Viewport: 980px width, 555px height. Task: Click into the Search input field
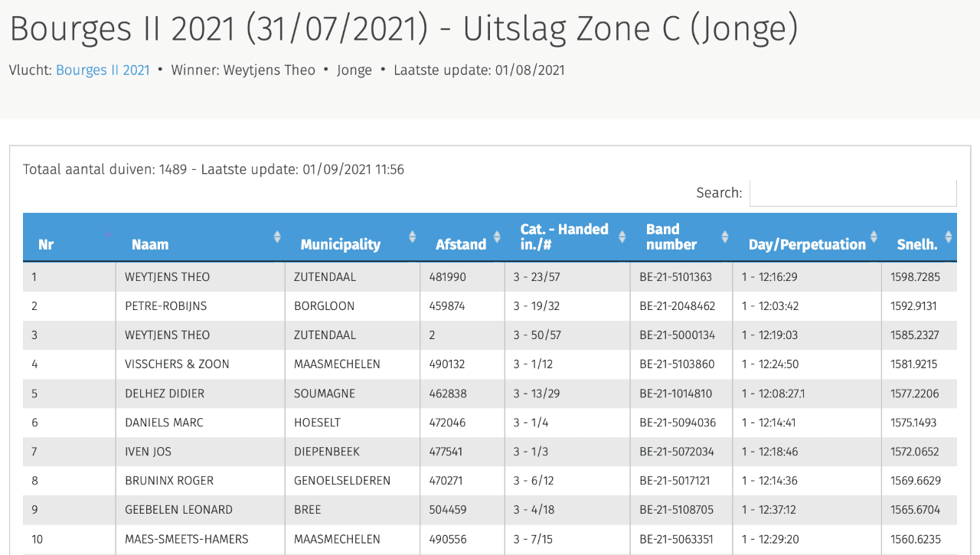[852, 193]
